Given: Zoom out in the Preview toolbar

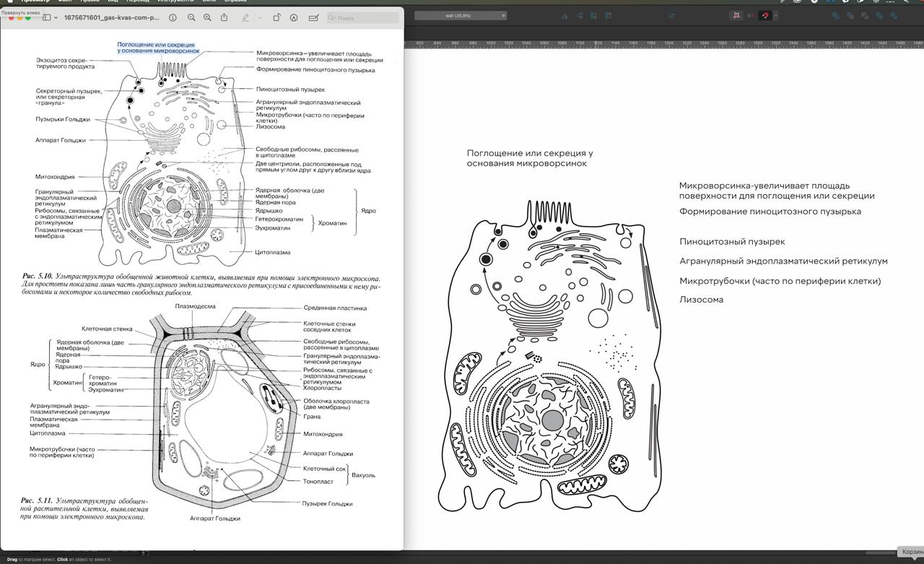Looking at the screenshot, I should pos(191,17).
